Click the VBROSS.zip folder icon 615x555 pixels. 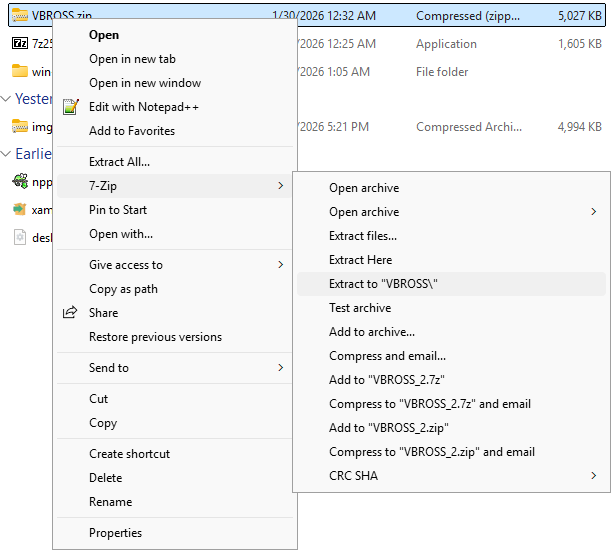19,16
